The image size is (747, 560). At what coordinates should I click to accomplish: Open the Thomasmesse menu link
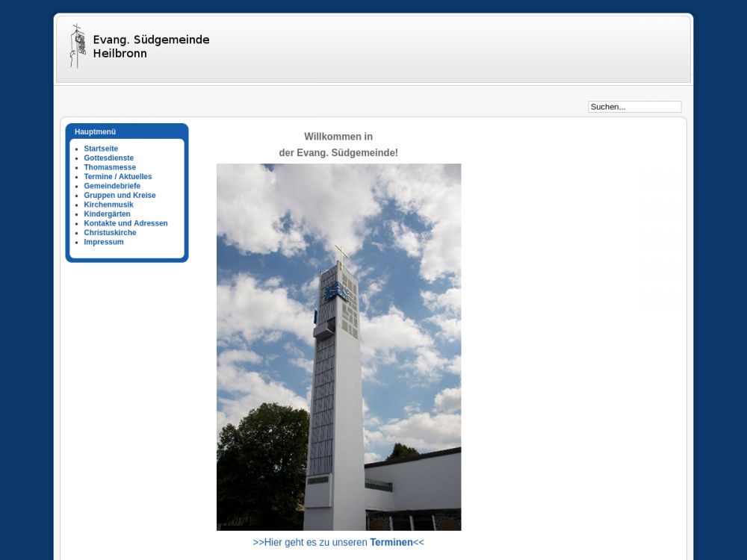point(110,167)
